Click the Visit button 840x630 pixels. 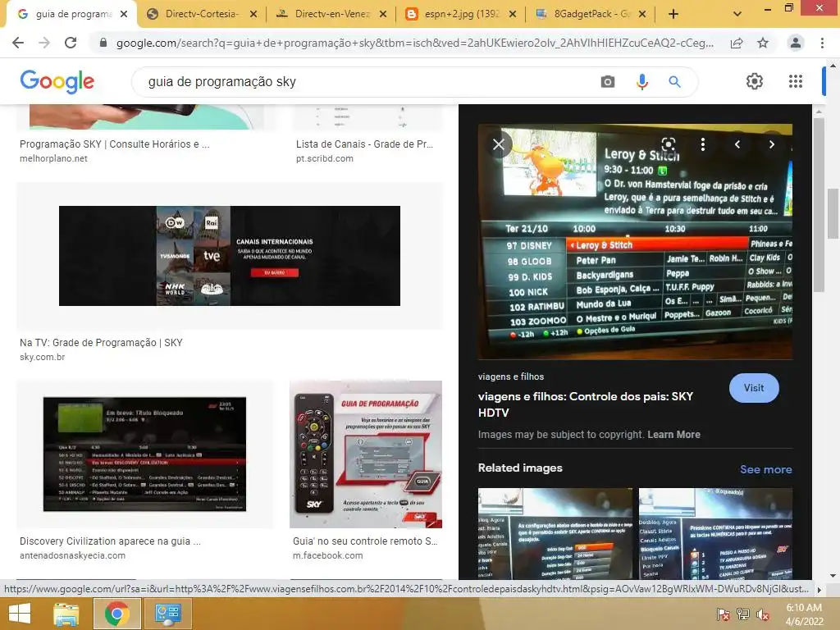[x=754, y=388]
